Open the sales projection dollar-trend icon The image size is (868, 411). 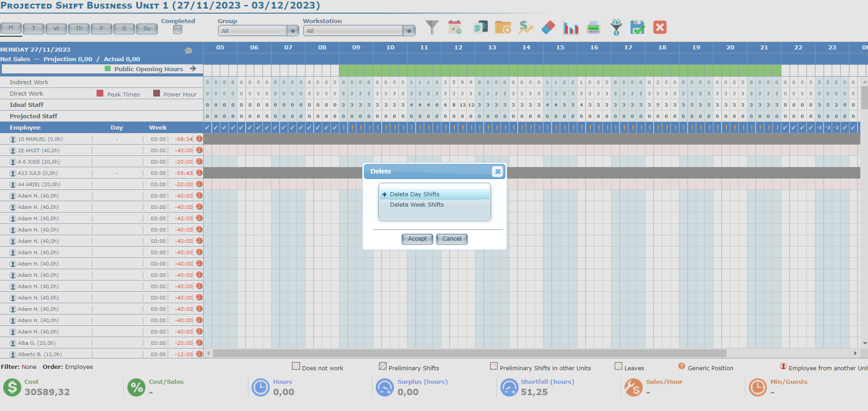click(526, 28)
